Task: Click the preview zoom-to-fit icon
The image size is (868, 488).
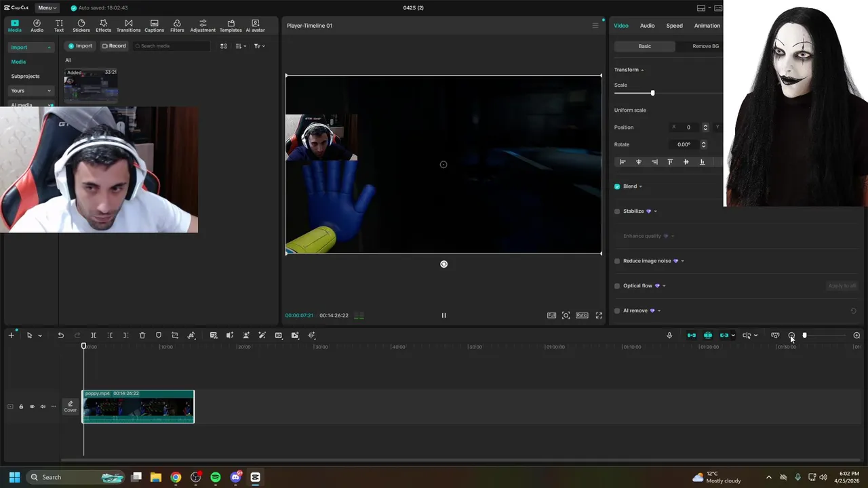Action: point(566,315)
